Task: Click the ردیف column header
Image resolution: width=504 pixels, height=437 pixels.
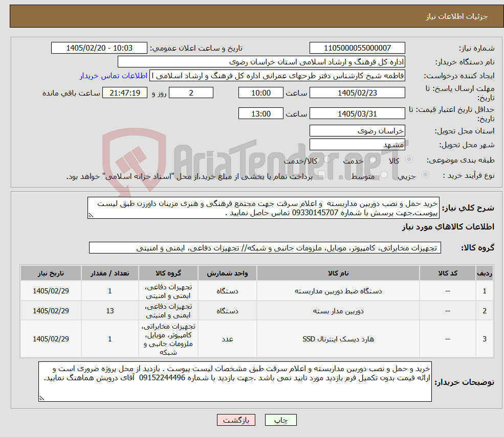Action: (485, 273)
